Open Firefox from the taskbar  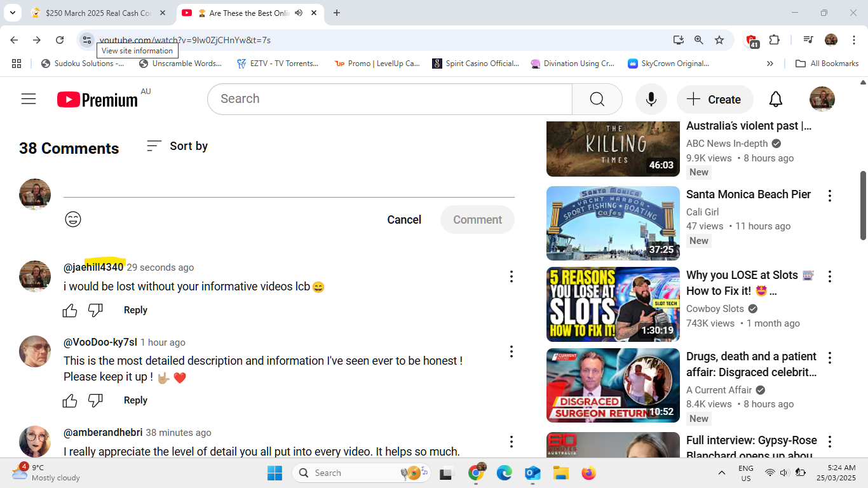click(589, 473)
